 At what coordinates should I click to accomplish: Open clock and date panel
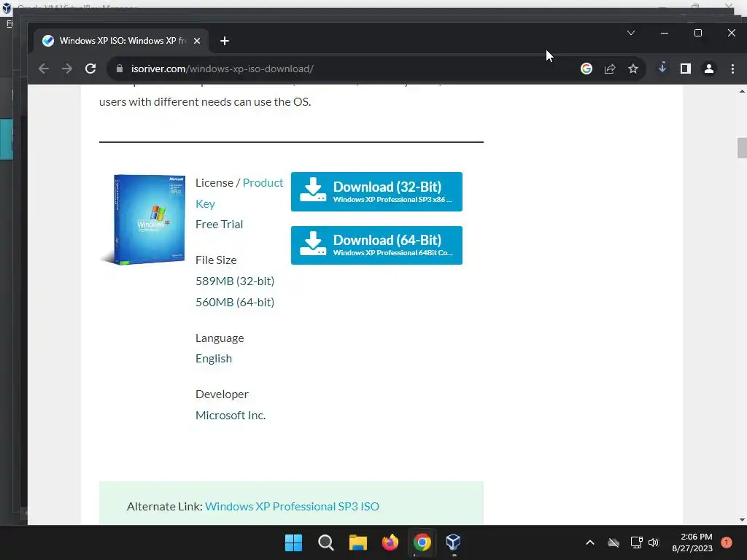point(692,542)
